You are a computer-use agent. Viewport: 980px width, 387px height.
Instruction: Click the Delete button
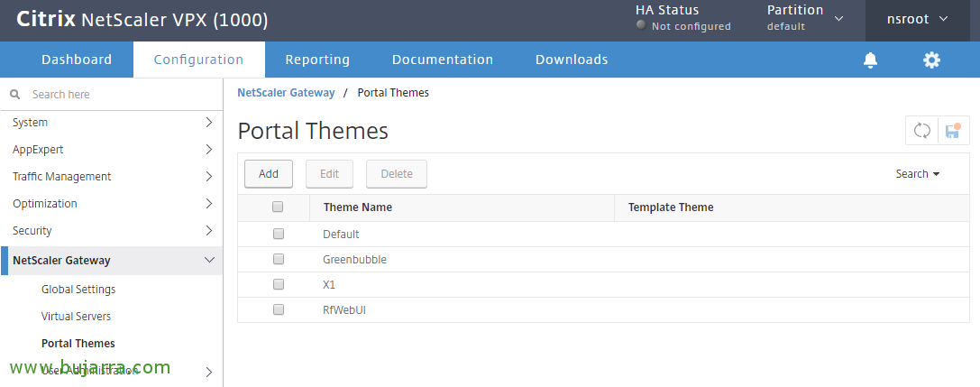(x=397, y=174)
